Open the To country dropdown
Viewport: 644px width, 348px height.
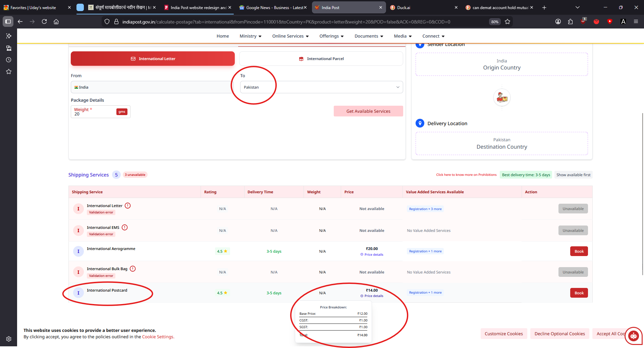tap(321, 87)
